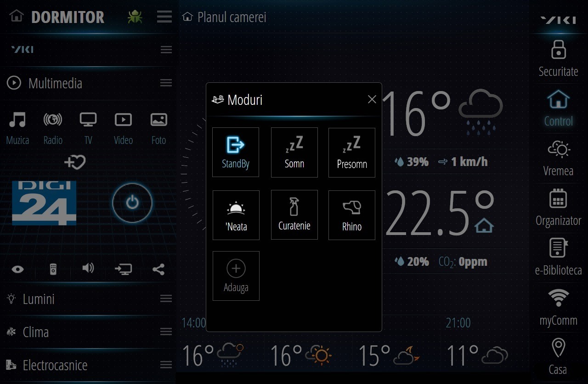Expand the Lumini section menu
The image size is (588, 384).
[166, 299]
